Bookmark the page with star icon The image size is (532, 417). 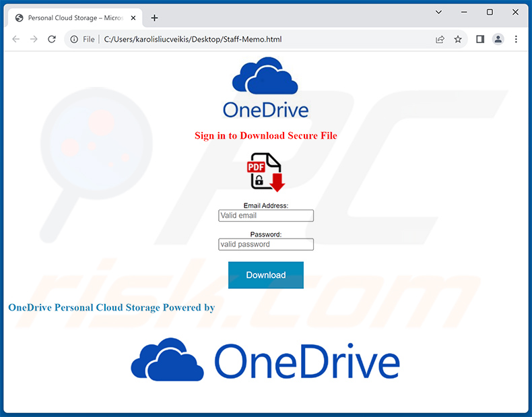tap(458, 39)
